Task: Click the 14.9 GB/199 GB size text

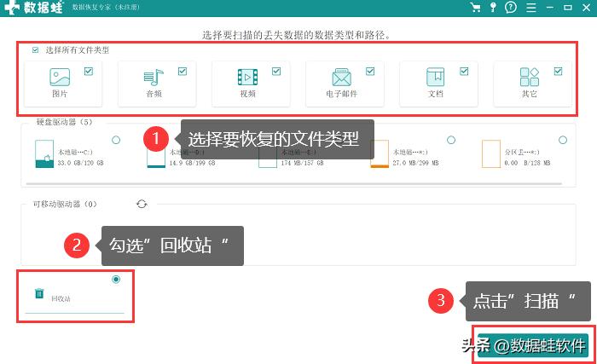Action: pos(192,163)
